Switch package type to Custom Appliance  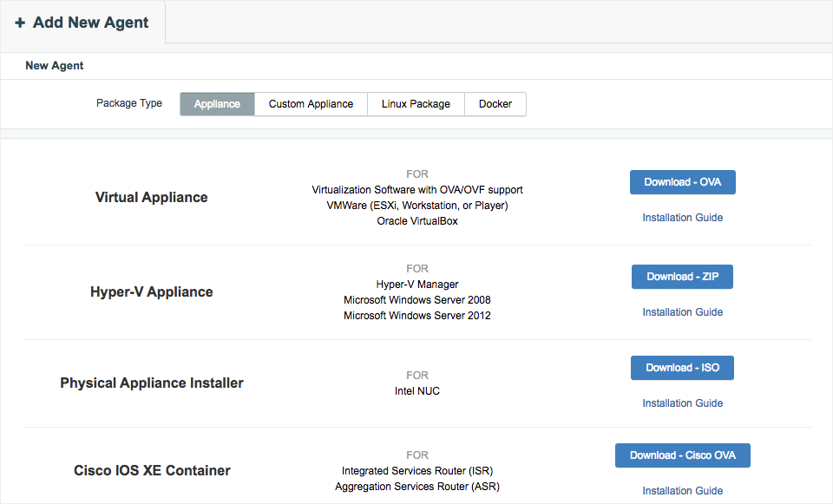click(x=311, y=104)
